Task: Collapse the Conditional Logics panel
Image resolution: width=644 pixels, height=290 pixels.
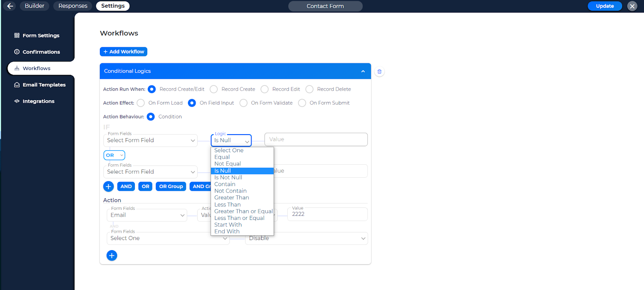Action: click(x=363, y=71)
